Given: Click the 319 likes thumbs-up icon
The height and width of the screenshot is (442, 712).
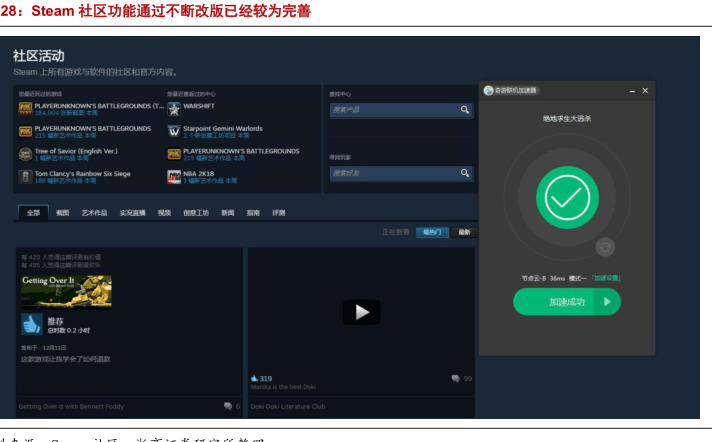Looking at the screenshot, I should (x=254, y=378).
